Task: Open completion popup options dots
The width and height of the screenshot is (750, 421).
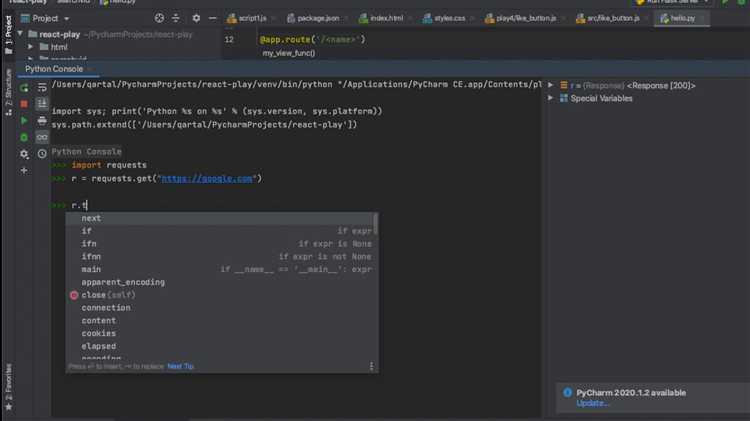Action: tap(372, 366)
